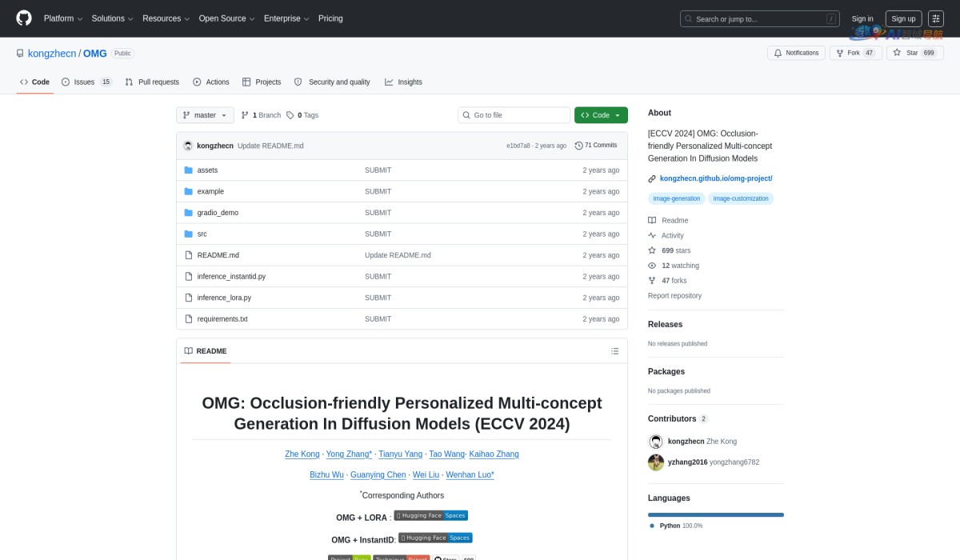Open the kongzhecn.github.io/omg-project link
This screenshot has width=960, height=560.
pyautogui.click(x=715, y=178)
